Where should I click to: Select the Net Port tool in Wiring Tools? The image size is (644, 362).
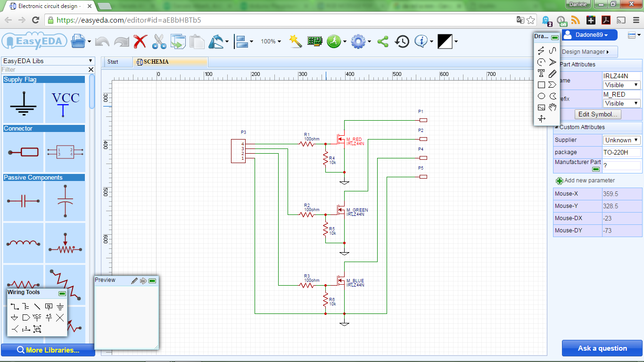pos(26,318)
